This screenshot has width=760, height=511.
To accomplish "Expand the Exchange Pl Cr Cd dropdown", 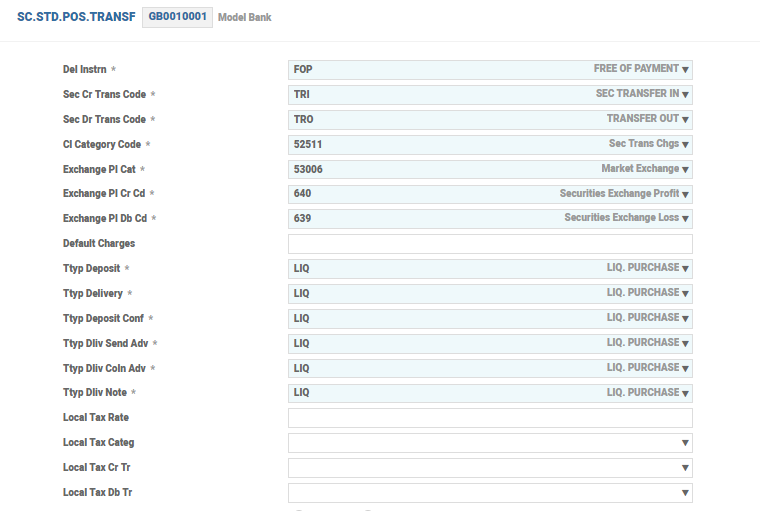I will 686,194.
